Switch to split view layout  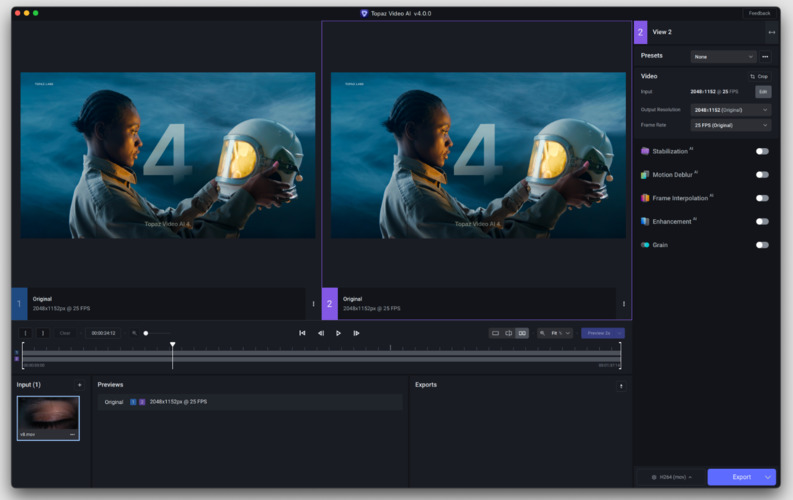(x=509, y=333)
